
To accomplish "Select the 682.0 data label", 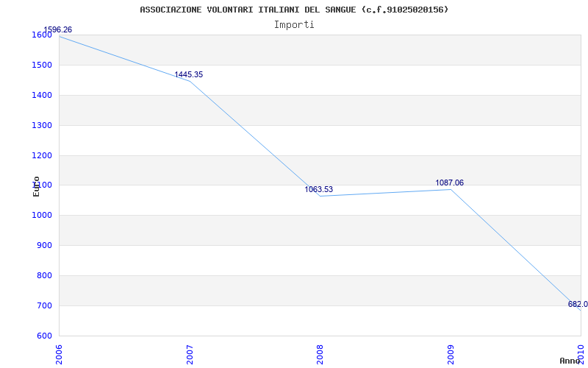I will [x=578, y=304].
